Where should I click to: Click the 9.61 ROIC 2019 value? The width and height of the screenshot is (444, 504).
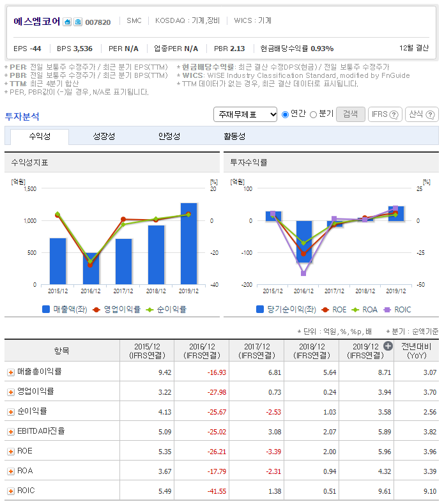click(385, 491)
